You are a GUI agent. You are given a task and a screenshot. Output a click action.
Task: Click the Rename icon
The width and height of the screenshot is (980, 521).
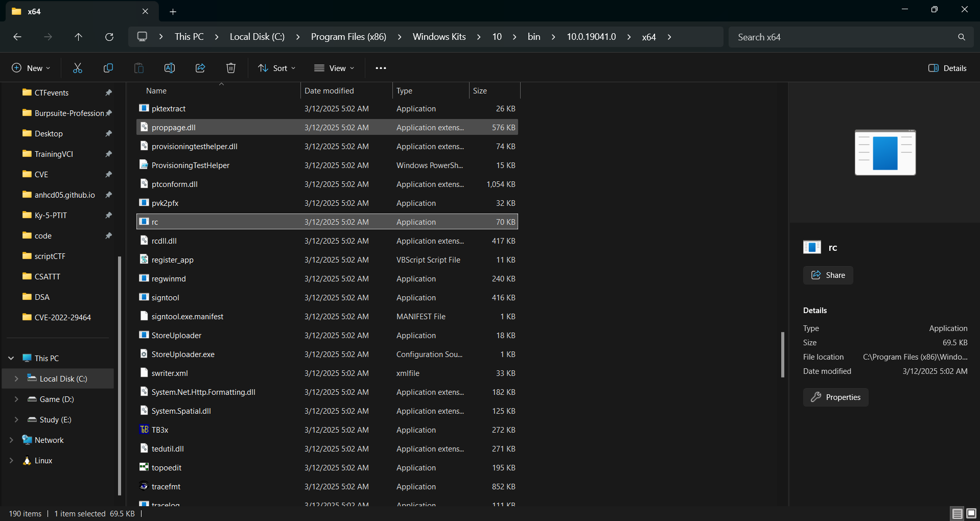[170, 68]
